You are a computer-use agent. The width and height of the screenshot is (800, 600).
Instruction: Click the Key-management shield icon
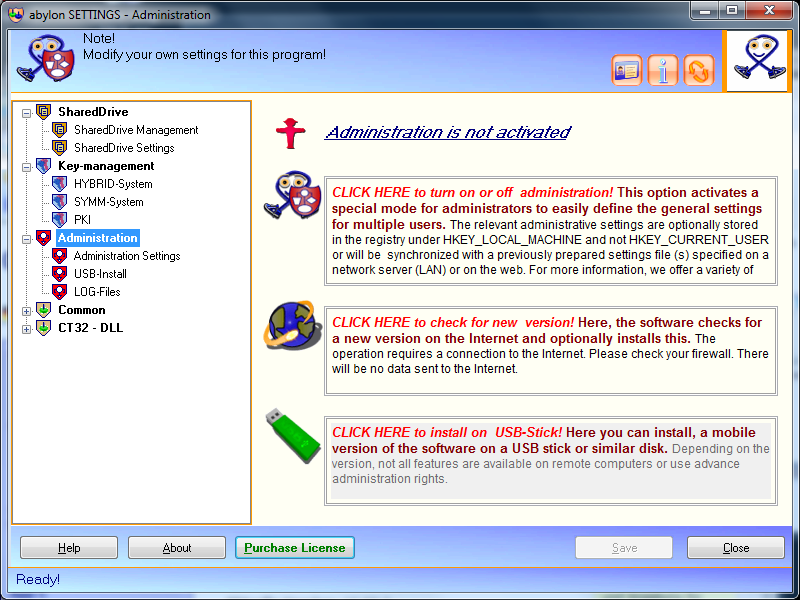(43, 165)
